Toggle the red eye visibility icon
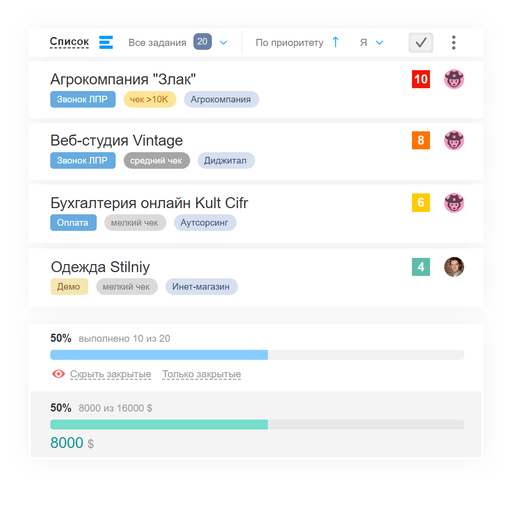 (x=58, y=374)
